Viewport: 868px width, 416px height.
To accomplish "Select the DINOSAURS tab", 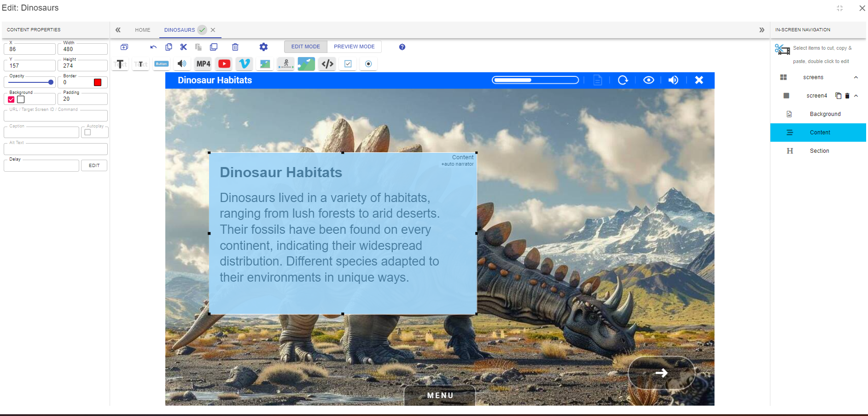I will point(180,30).
